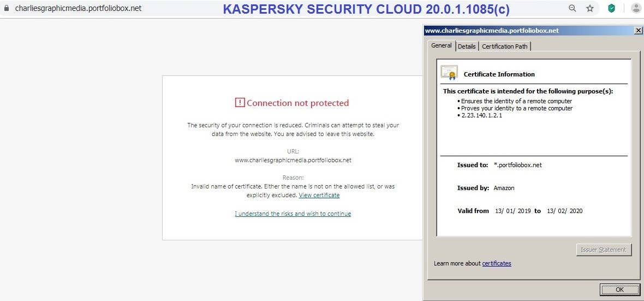Click the padlock icon in the address bar
The height and width of the screenshot is (301, 644).
click(7, 9)
